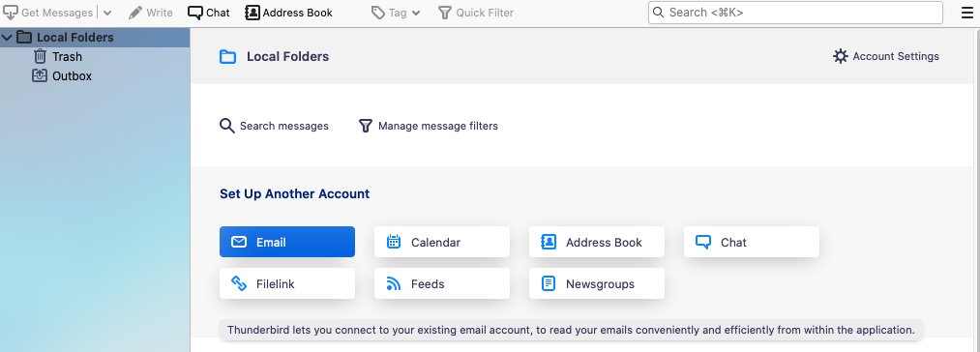Click the contact icon on Address Book setup button
Screen dimensions: 980x352
click(549, 242)
